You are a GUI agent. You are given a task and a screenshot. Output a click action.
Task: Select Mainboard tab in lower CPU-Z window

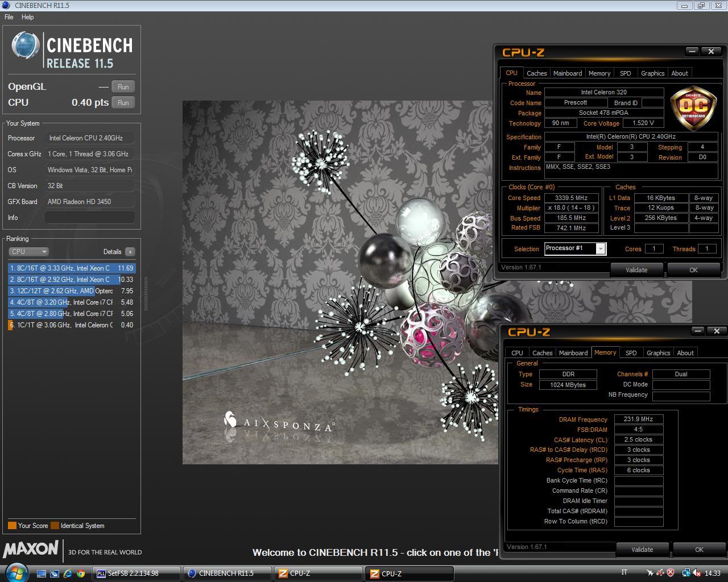coord(573,353)
